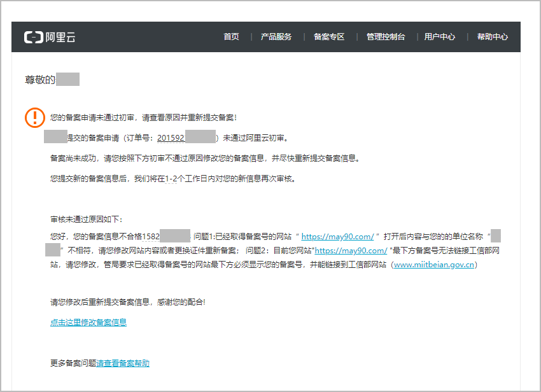Image resolution: width=541 pixels, height=392 pixels.
Task: Visit 用户中心 via the top navigation
Action: click(439, 36)
